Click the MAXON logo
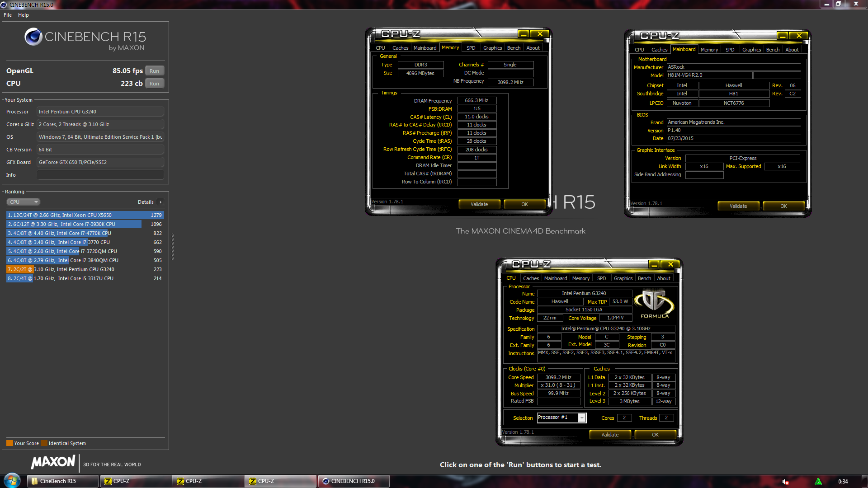Image resolution: width=868 pixels, height=488 pixels. click(x=53, y=462)
